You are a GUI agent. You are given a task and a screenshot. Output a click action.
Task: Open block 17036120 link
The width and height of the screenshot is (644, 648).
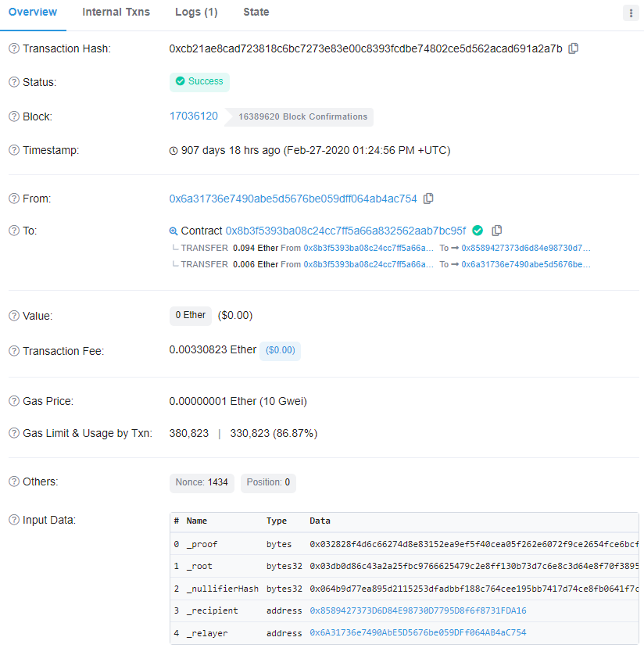coord(194,116)
